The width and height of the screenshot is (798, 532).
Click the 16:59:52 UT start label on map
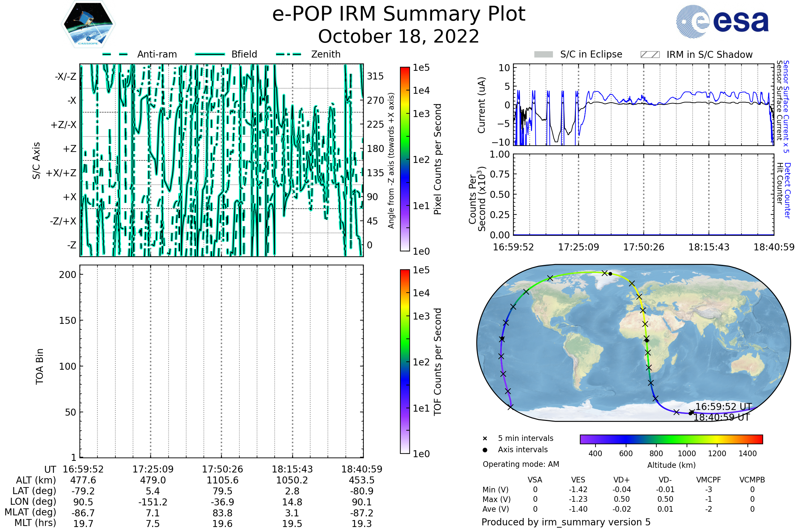click(724, 406)
